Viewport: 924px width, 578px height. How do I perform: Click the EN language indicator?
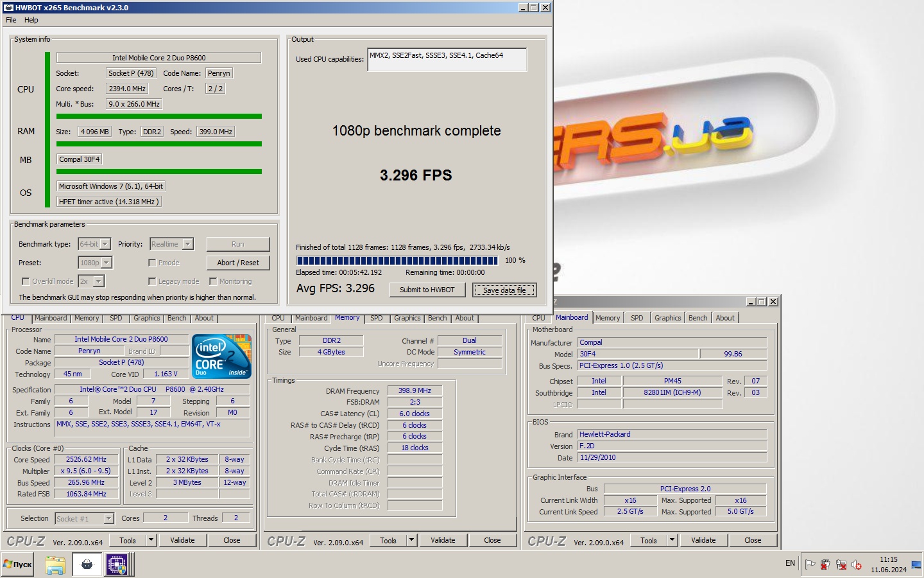[790, 563]
